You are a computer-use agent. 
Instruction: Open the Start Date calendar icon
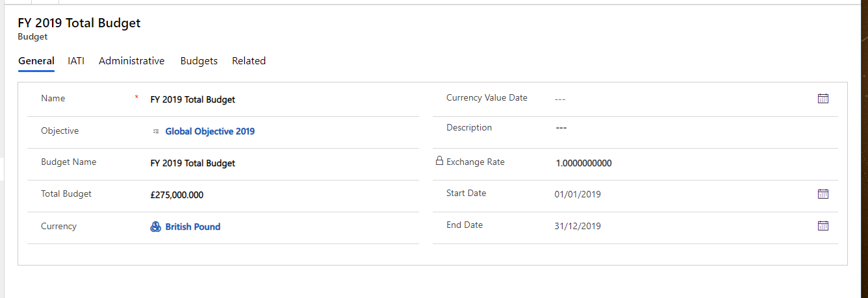(823, 194)
